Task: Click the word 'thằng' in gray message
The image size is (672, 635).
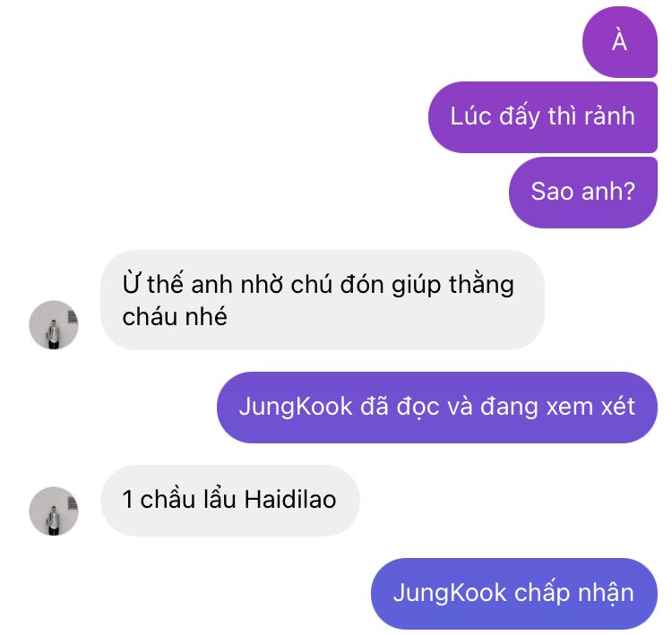Action: pyautogui.click(x=481, y=285)
